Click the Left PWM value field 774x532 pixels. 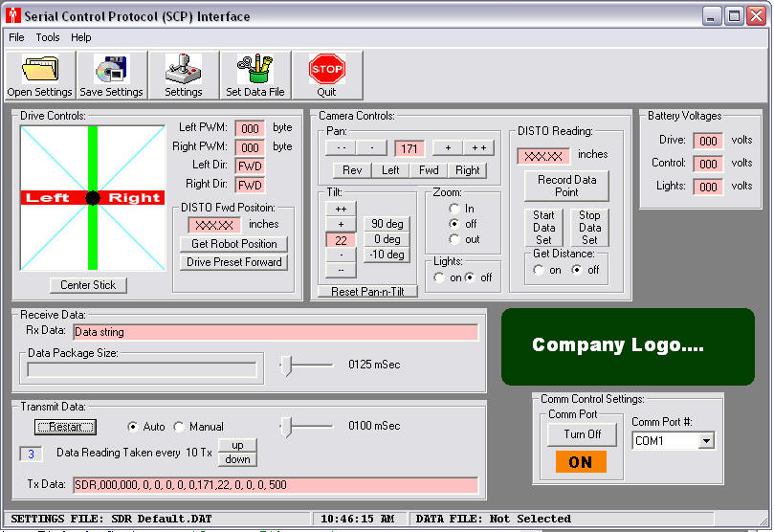250,129
